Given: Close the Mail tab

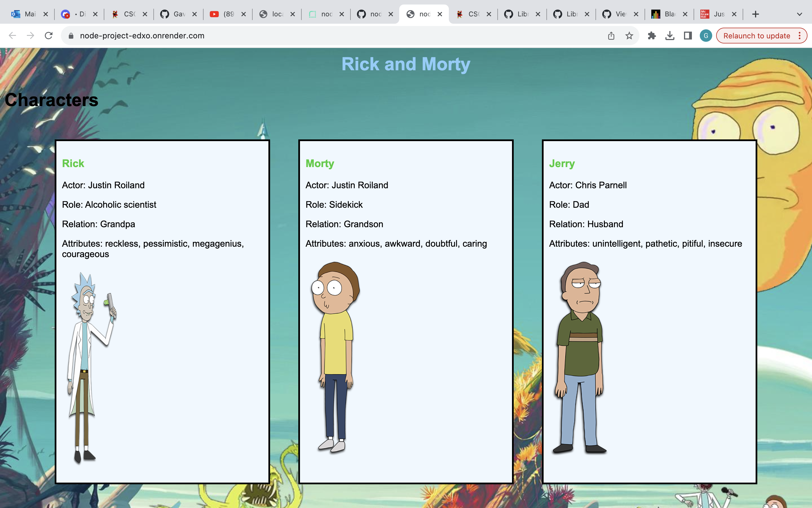Looking at the screenshot, I should pyautogui.click(x=46, y=14).
